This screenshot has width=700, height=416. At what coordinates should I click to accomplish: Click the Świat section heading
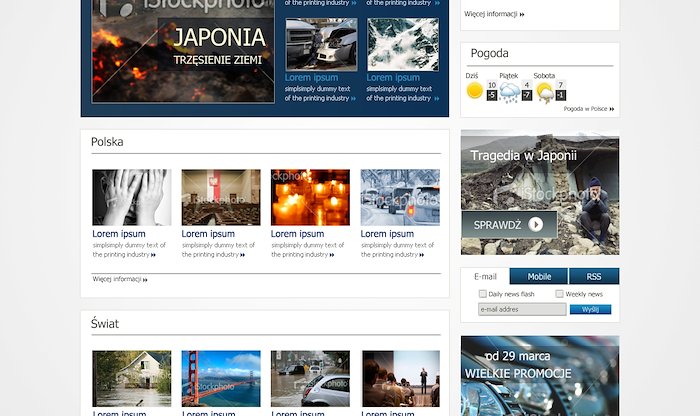(105, 323)
